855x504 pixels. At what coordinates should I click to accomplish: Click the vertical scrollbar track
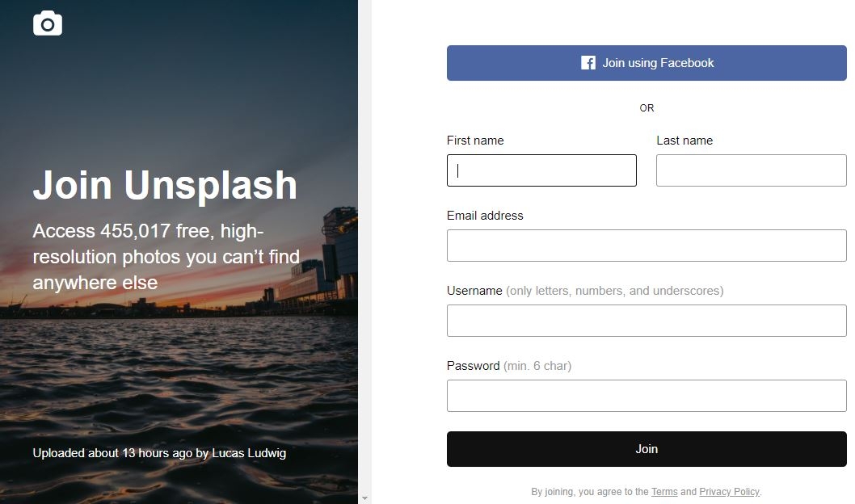pyautogui.click(x=364, y=242)
